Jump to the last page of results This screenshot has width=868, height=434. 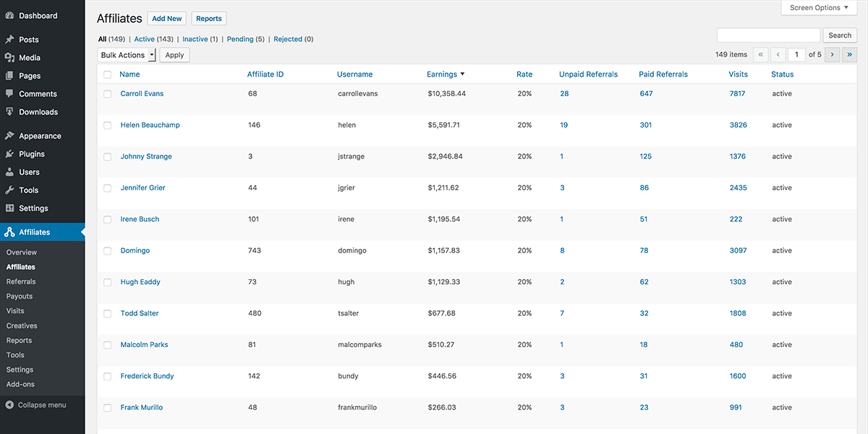tap(850, 54)
